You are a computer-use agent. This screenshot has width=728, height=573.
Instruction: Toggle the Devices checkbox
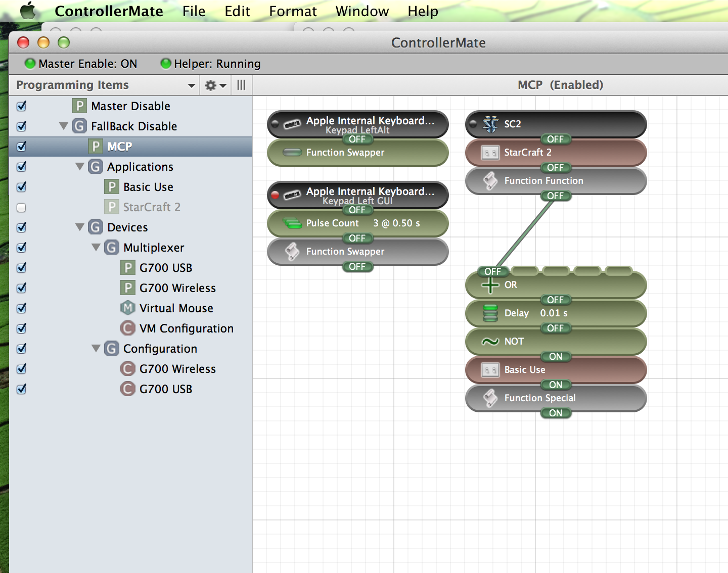tap(21, 227)
